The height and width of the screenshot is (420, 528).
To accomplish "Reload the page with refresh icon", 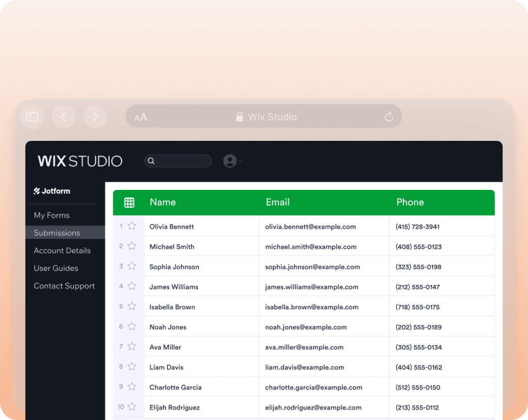I will (x=389, y=117).
